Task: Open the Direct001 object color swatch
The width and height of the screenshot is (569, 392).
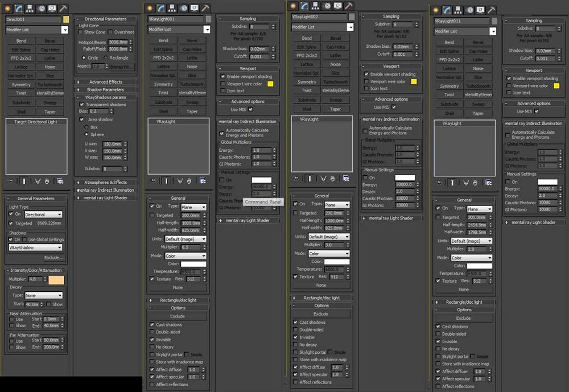Action: click(x=65, y=19)
